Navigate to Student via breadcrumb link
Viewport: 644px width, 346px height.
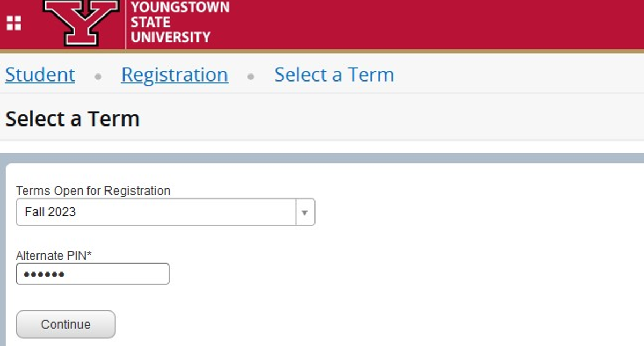pyautogui.click(x=39, y=75)
